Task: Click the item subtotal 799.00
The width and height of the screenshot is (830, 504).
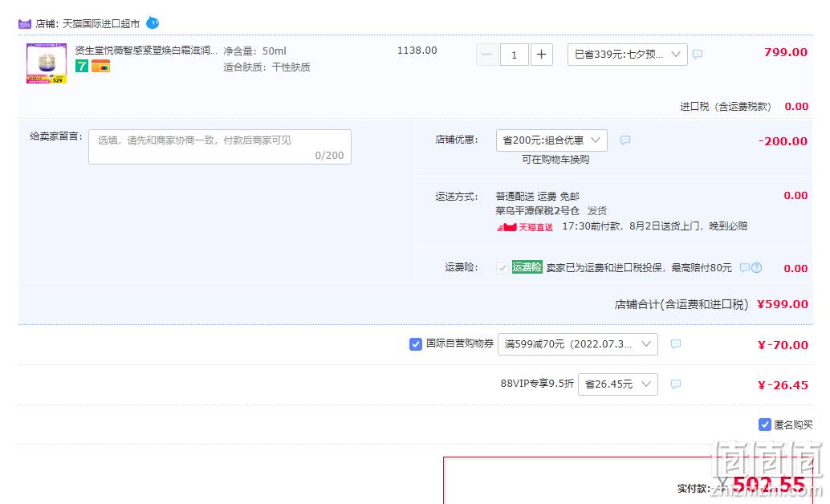Action: point(786,52)
